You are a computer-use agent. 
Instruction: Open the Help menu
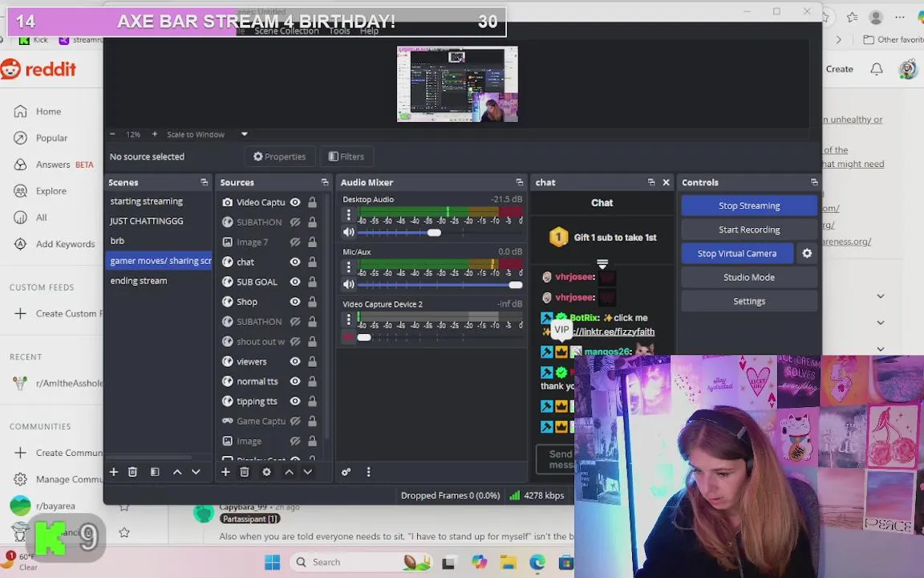369,31
